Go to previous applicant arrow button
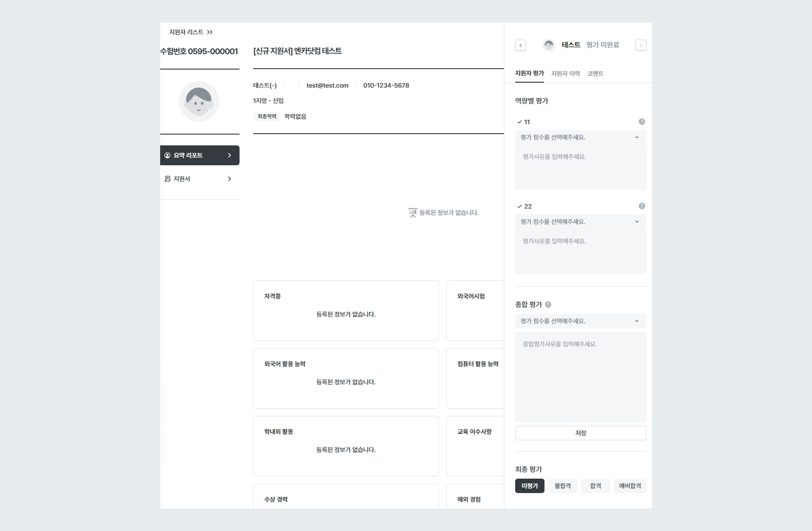Image resolution: width=812 pixels, height=531 pixels. point(521,45)
